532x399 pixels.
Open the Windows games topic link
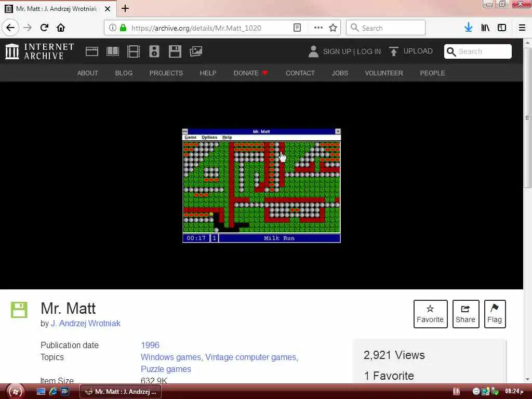tap(170, 357)
